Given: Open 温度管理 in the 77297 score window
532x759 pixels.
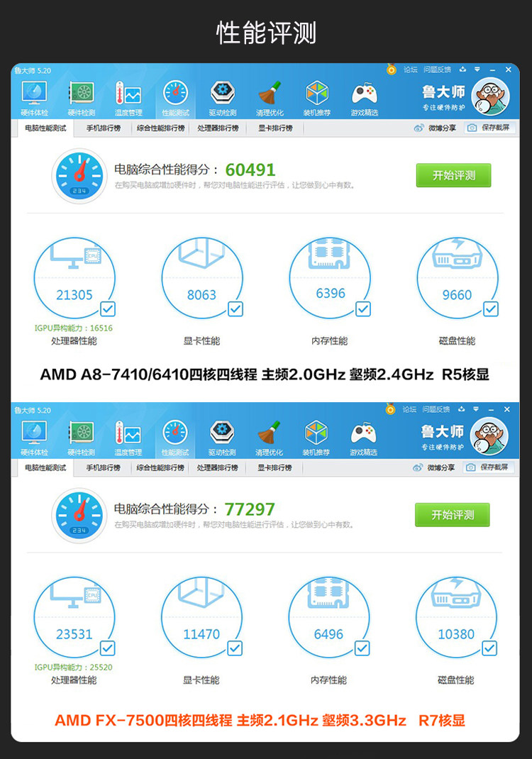Looking at the screenshot, I should coord(128,438).
